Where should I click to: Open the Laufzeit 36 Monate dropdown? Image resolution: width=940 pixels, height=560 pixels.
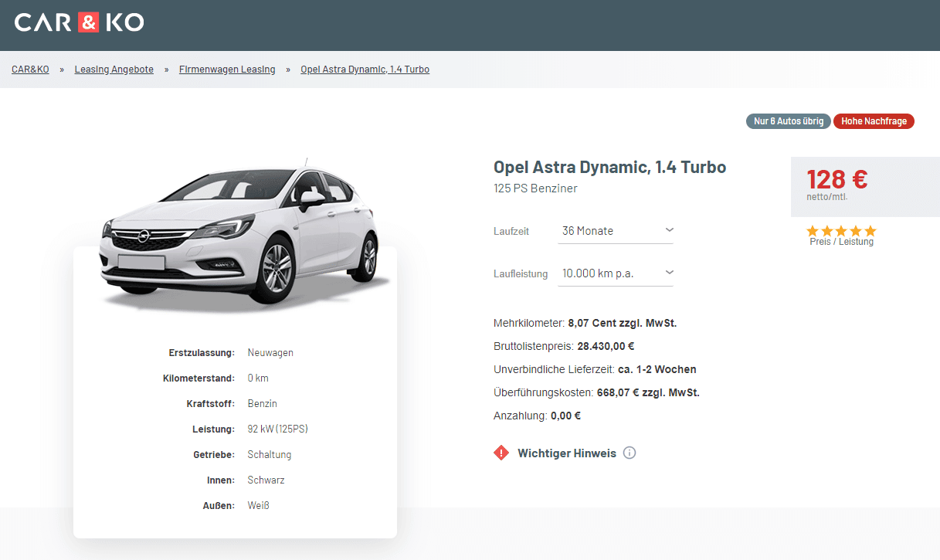616,231
